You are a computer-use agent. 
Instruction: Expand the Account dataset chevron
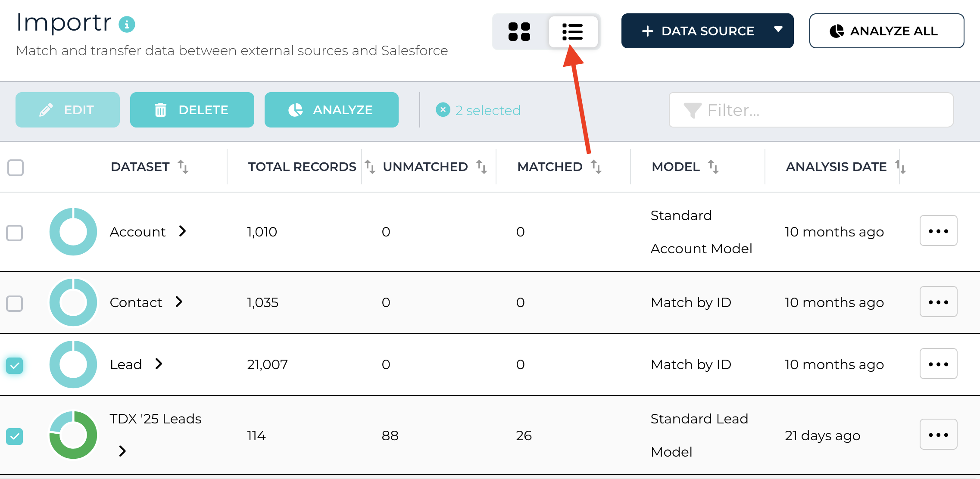(182, 231)
